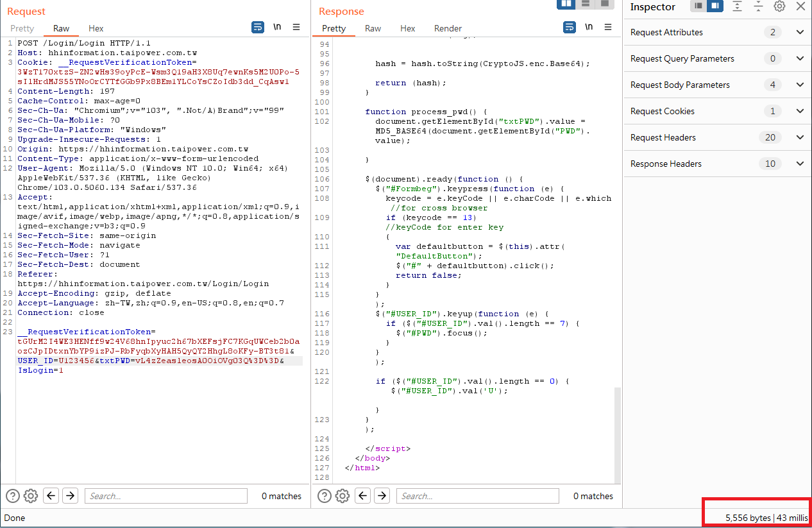Click 'function process_pwd()' line in response
Viewport: 812px width, 528px height.
coord(427,112)
